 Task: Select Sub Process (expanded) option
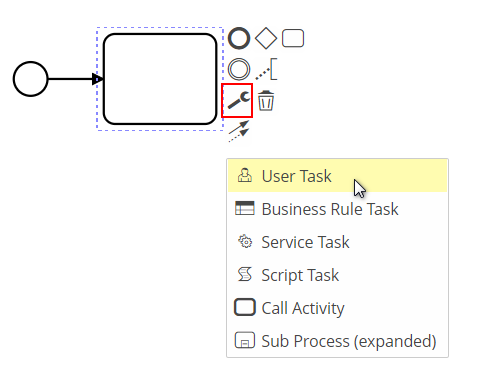[337, 341]
